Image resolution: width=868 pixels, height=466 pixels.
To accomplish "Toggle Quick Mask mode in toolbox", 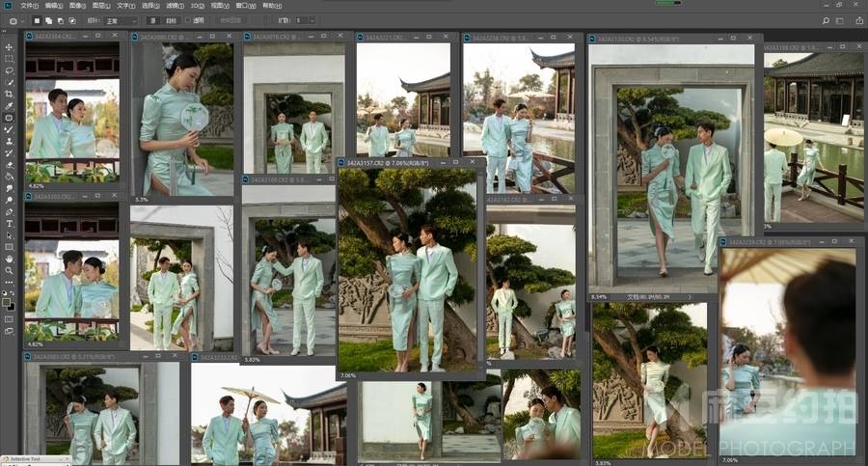I will point(9,319).
